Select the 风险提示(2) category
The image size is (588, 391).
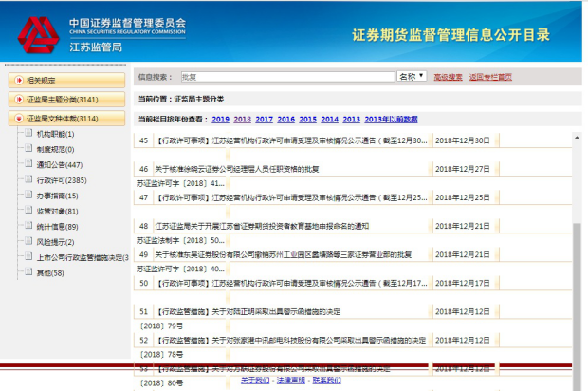(x=57, y=241)
